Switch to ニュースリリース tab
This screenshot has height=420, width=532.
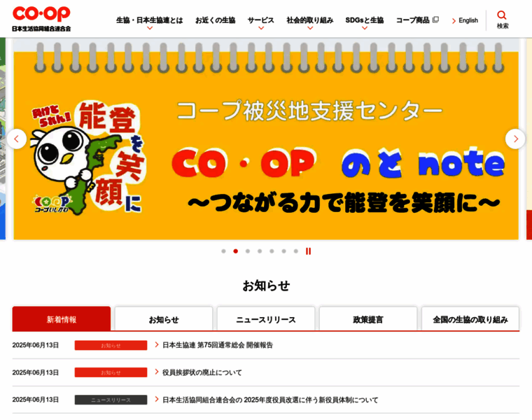[x=266, y=319]
